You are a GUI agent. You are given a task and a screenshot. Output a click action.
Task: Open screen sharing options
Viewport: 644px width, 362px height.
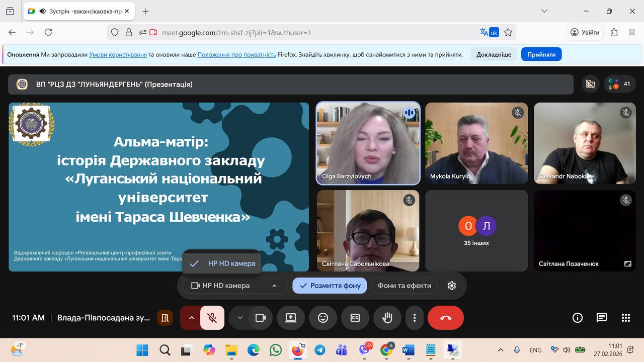pos(291,318)
